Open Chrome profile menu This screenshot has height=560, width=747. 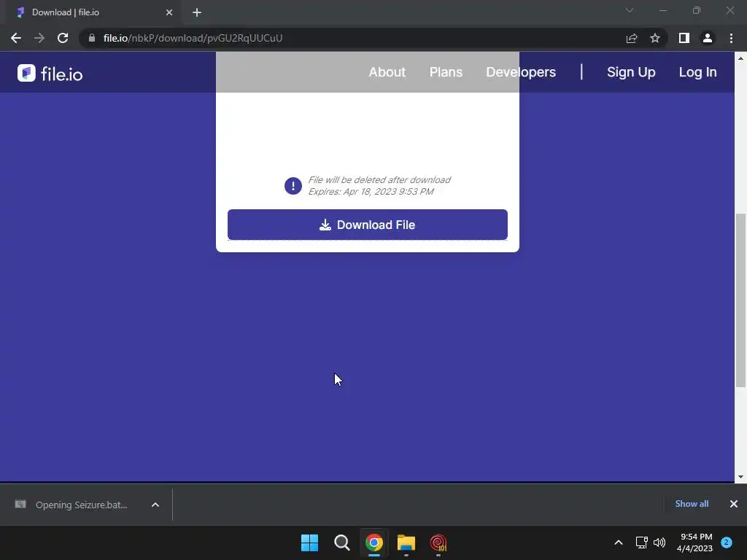click(x=708, y=38)
